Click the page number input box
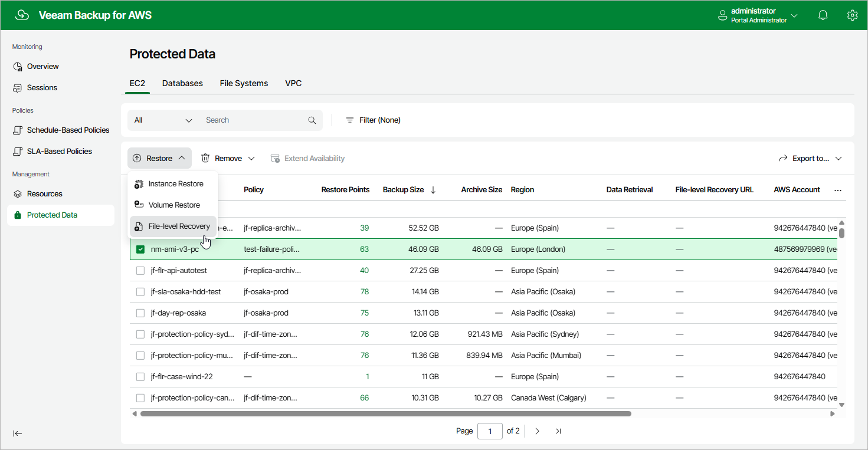 [x=490, y=431]
